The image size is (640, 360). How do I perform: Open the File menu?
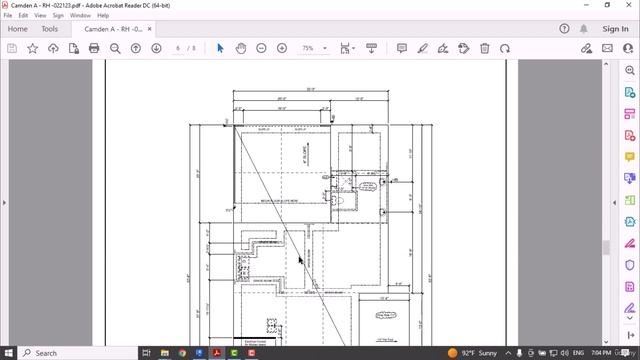click(8, 16)
